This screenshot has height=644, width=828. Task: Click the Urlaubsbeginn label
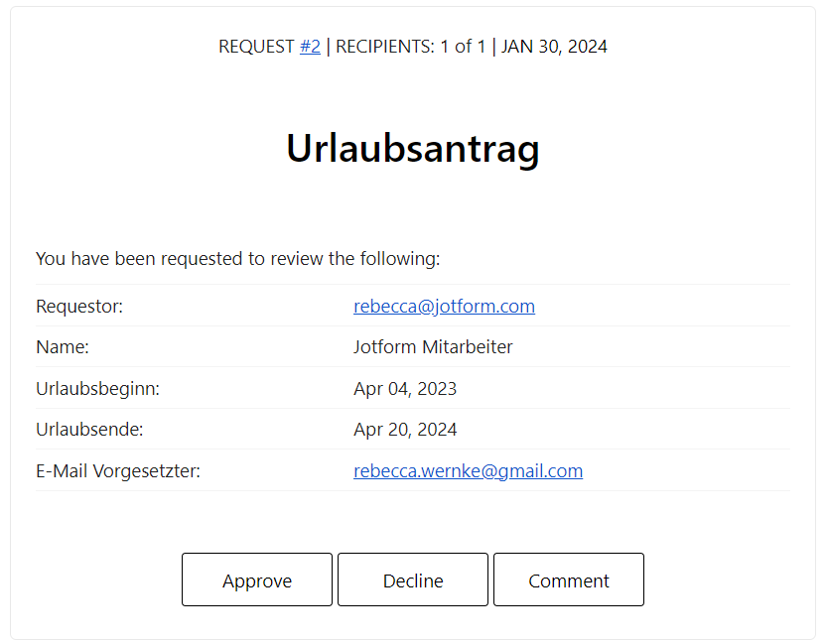pos(97,389)
